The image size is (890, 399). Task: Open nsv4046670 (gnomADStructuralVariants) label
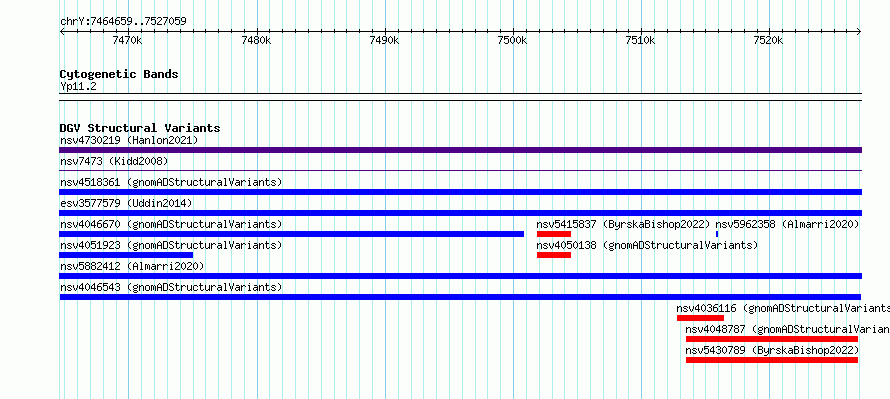(171, 224)
